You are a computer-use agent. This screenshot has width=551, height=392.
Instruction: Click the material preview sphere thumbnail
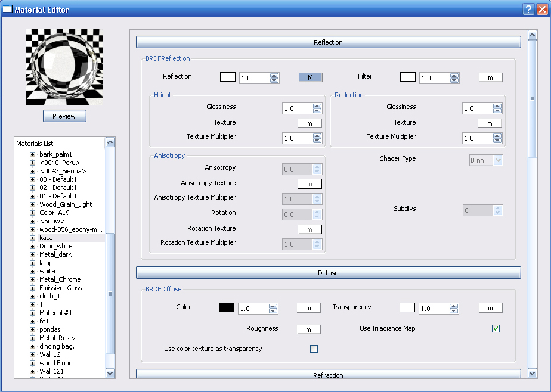pyautogui.click(x=64, y=67)
